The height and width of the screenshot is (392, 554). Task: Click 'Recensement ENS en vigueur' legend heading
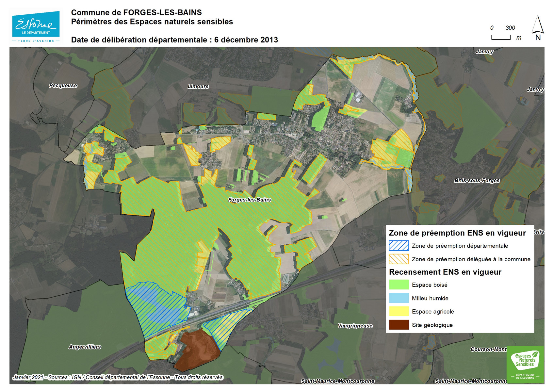(445, 272)
